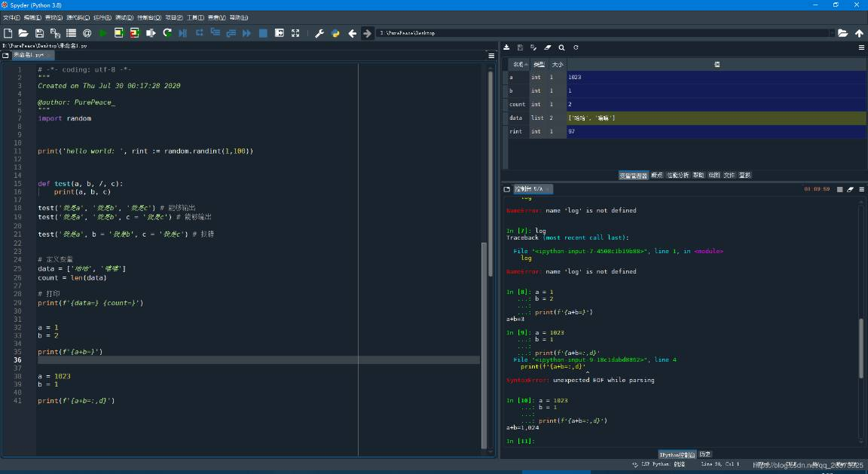Viewport: 868px width, 474px height.
Task: Click the import data icon in variable explorer
Action: tap(507, 47)
